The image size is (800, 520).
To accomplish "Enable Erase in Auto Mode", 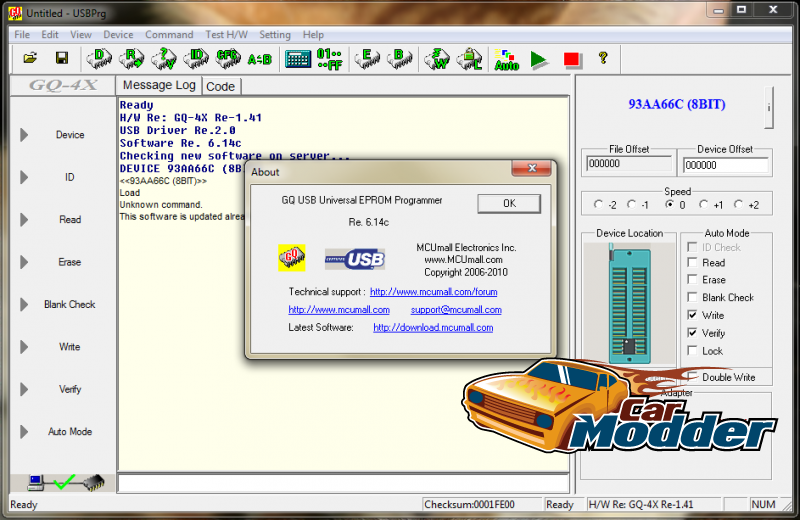I will [692, 280].
